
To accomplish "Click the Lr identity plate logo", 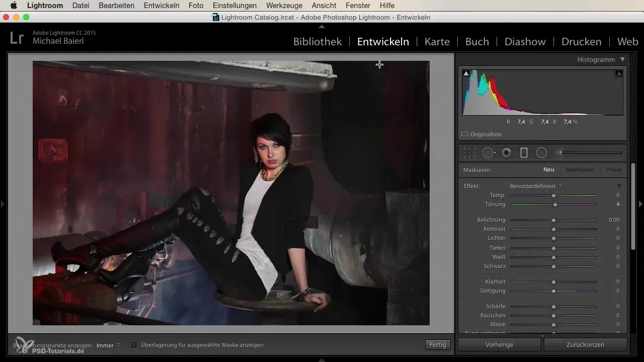I will pyautogui.click(x=17, y=38).
